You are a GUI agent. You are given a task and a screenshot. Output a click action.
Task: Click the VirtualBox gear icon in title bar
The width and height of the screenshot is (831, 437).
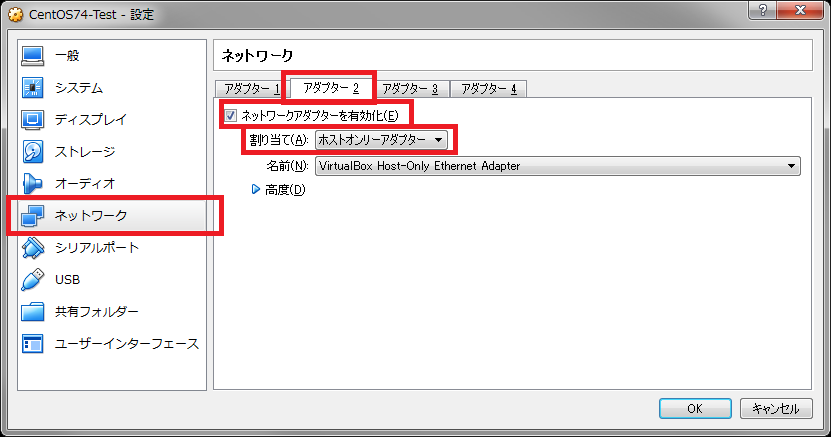point(16,14)
